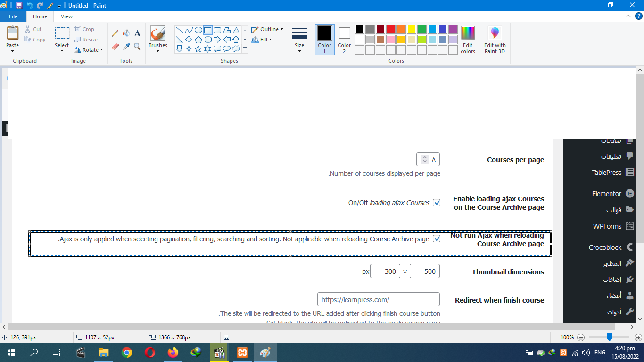Select the Magnifier tool
644x362 pixels.
coord(137,47)
